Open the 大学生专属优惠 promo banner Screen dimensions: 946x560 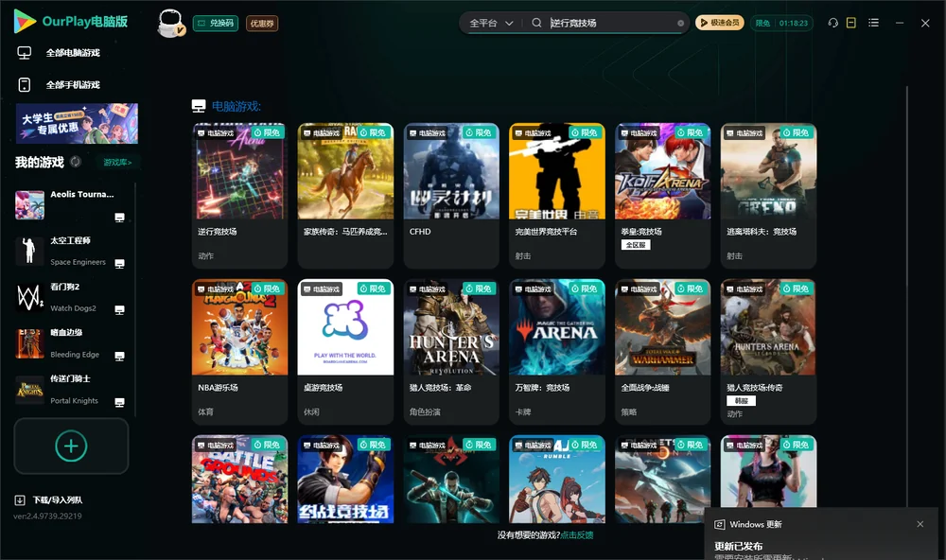77,123
